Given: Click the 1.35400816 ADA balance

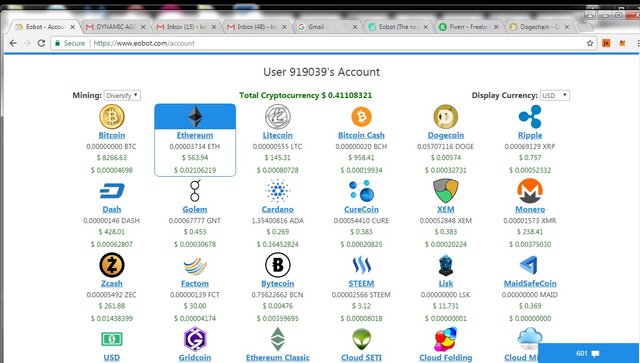Looking at the screenshot, I should coord(278,220).
